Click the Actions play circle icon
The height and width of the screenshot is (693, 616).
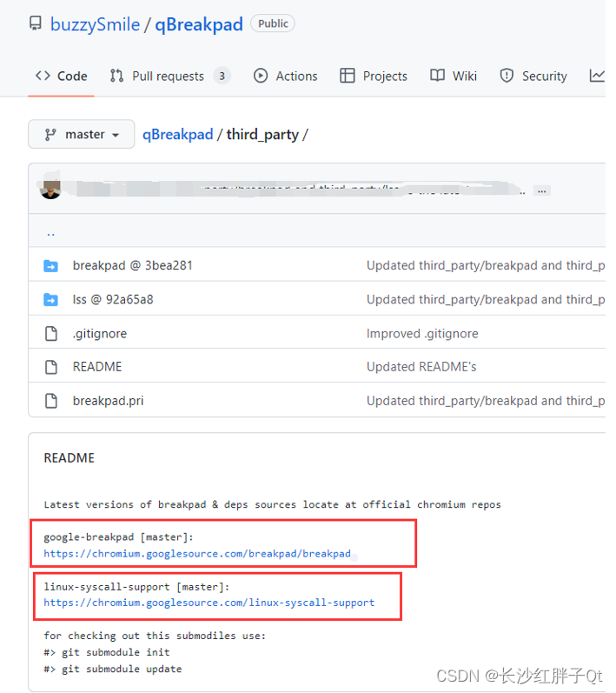[x=261, y=76]
